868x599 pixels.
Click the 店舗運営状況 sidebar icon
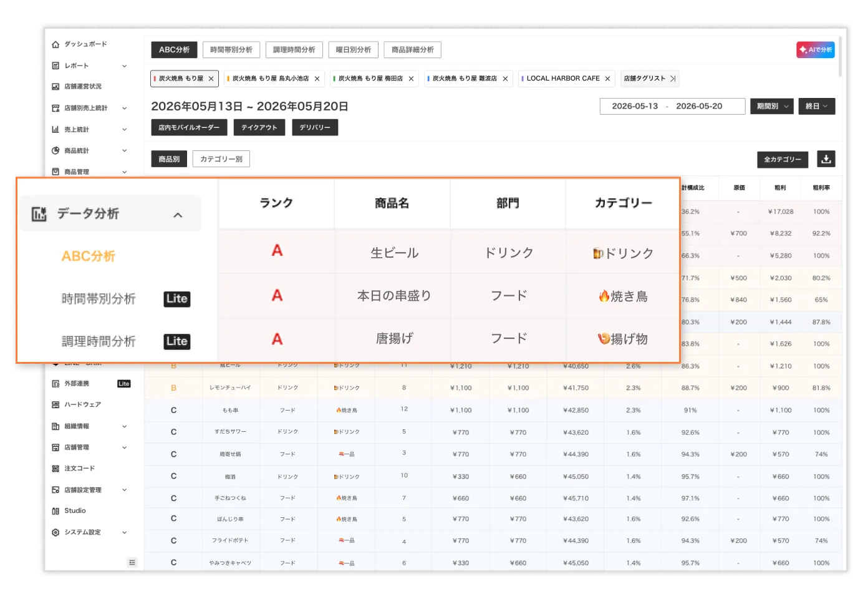coord(55,87)
